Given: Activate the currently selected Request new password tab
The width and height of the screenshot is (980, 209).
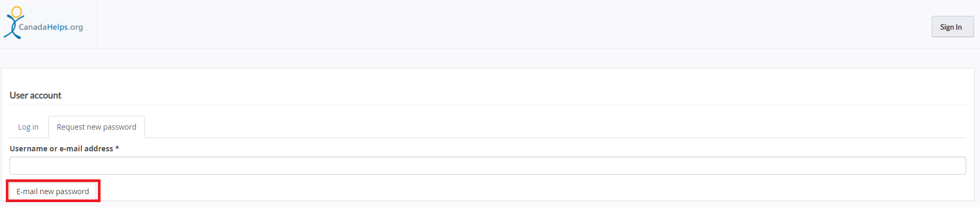Looking at the screenshot, I should [96, 127].
